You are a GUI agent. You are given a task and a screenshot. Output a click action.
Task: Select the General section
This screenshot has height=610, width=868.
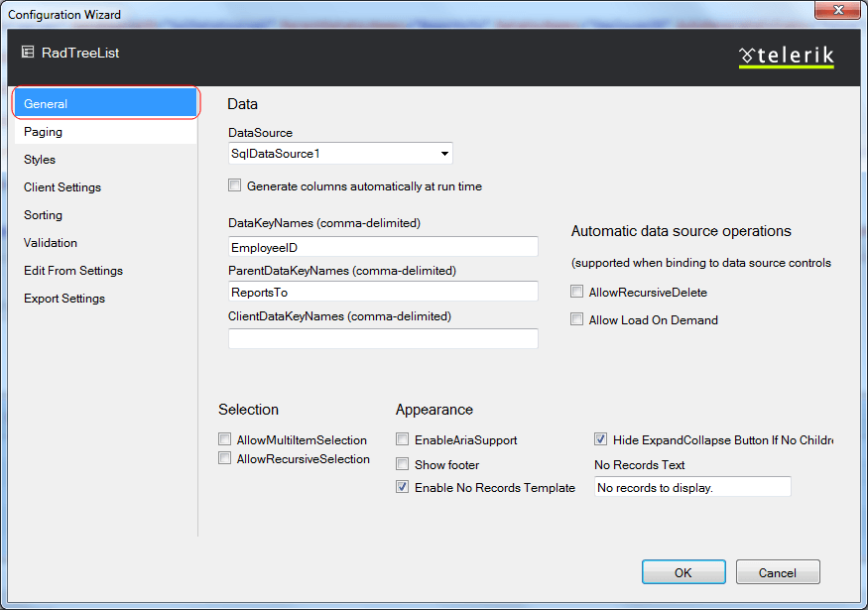(106, 103)
